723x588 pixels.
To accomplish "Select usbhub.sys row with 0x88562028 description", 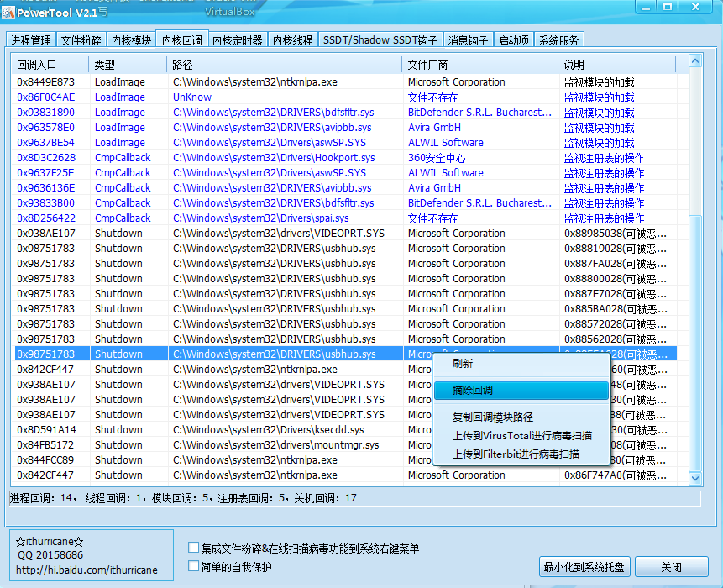I will click(x=345, y=339).
